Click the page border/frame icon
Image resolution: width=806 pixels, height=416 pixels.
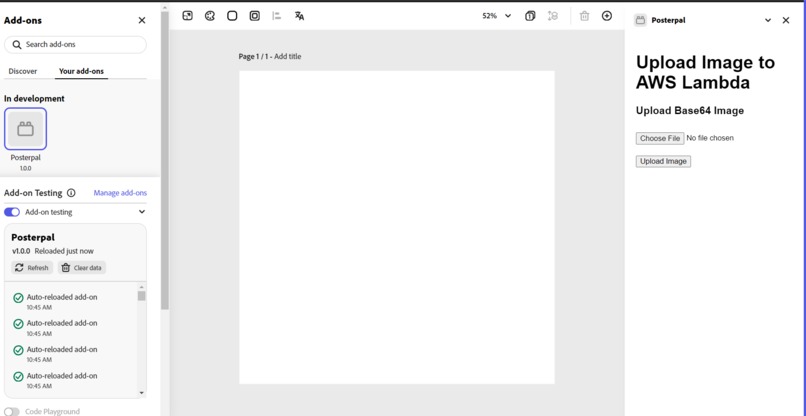tap(254, 16)
